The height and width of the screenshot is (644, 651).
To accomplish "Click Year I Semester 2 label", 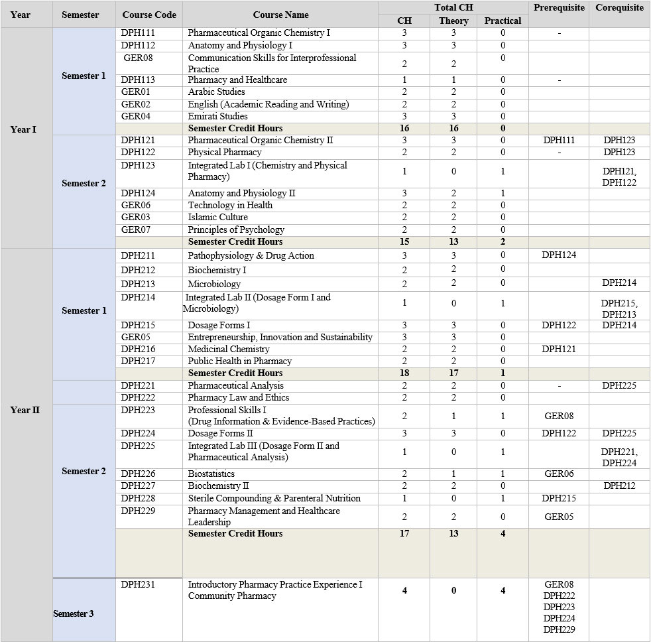I will pyautogui.click(x=84, y=184).
